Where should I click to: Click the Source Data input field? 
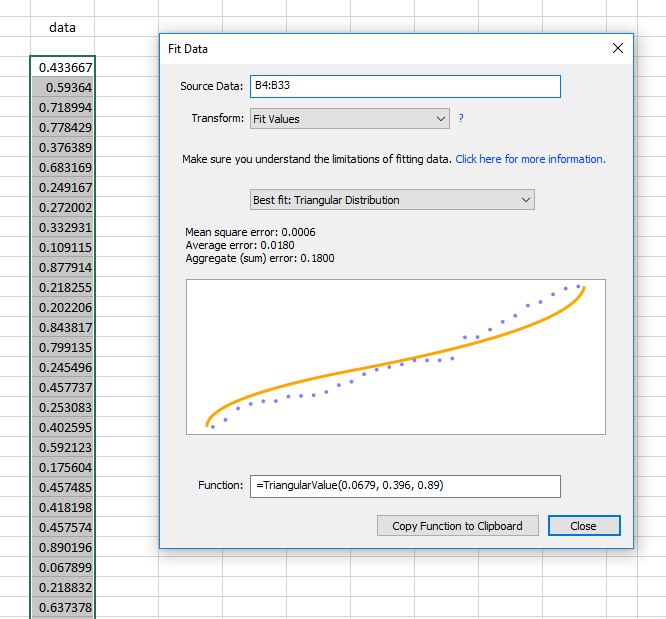point(404,86)
